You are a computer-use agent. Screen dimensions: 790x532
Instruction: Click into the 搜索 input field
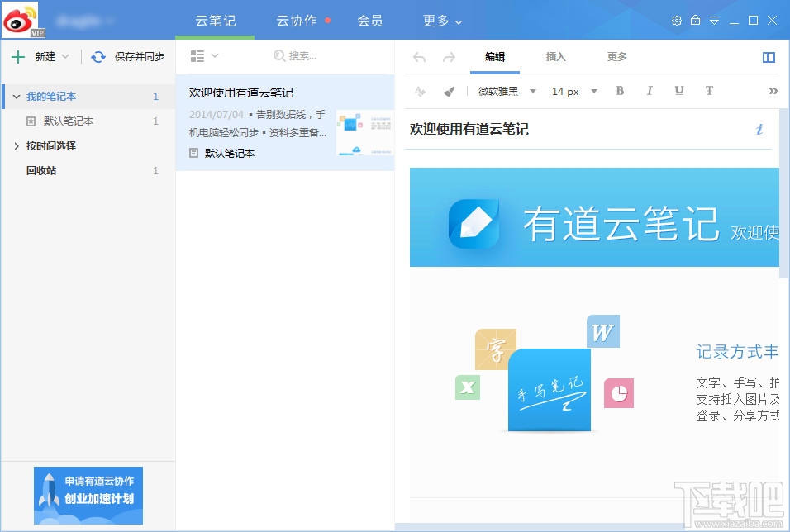point(302,56)
